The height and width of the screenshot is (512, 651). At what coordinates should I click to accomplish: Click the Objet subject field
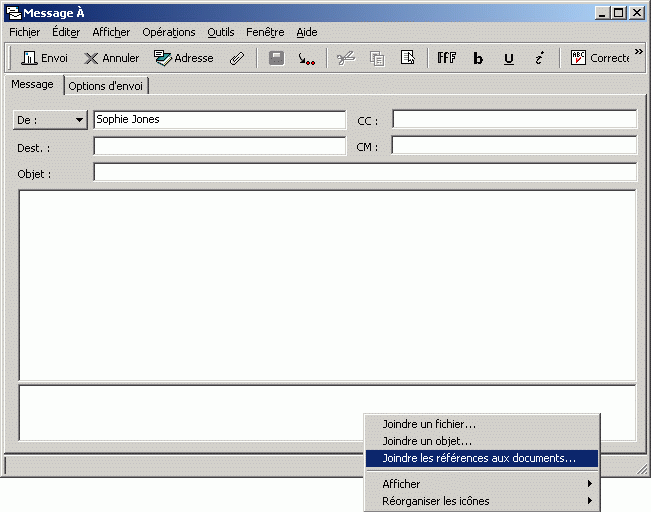(365, 172)
